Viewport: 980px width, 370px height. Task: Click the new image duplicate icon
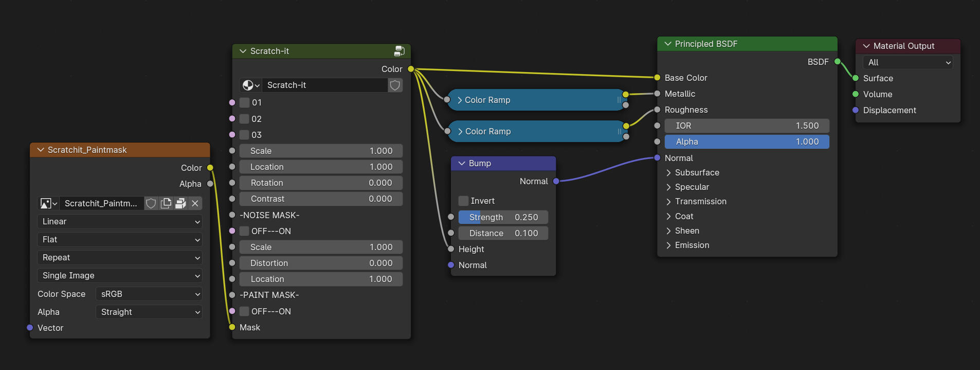click(166, 204)
